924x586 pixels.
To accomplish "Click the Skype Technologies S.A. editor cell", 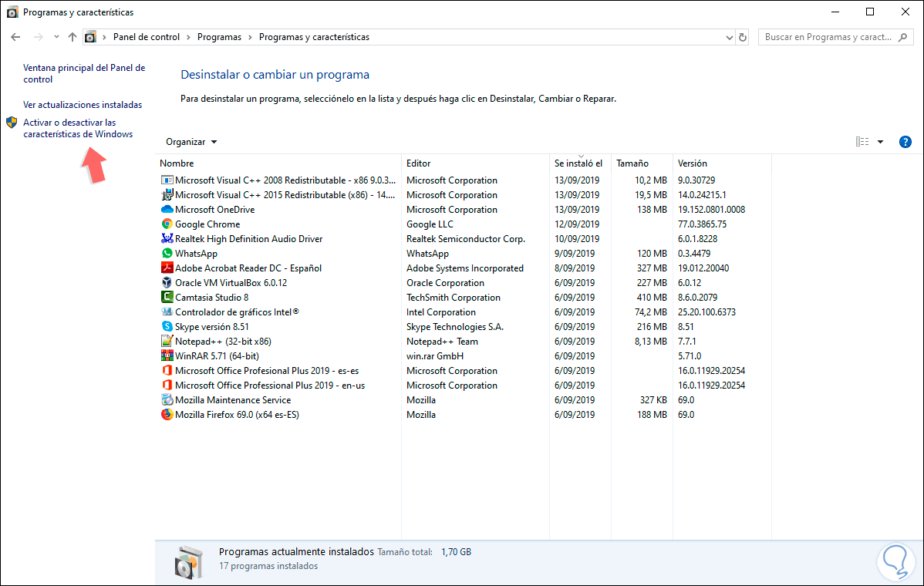I will point(455,327).
